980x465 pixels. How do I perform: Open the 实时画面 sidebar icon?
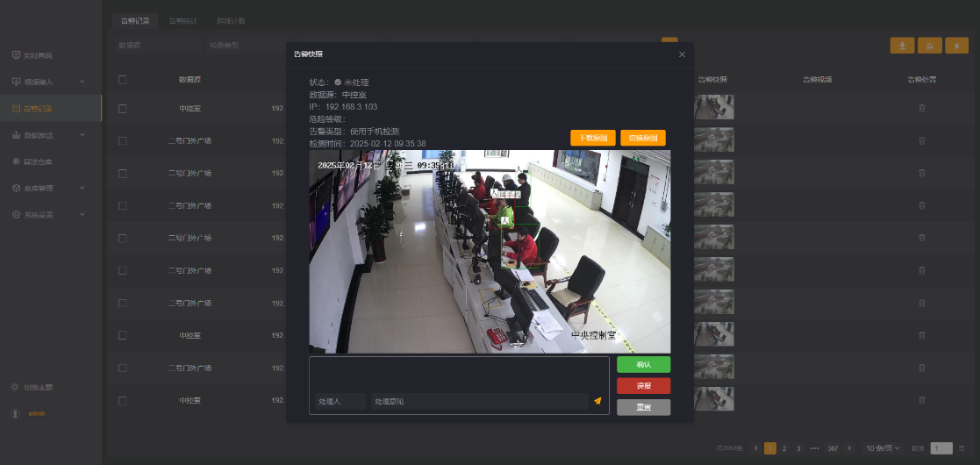pyautogui.click(x=17, y=55)
